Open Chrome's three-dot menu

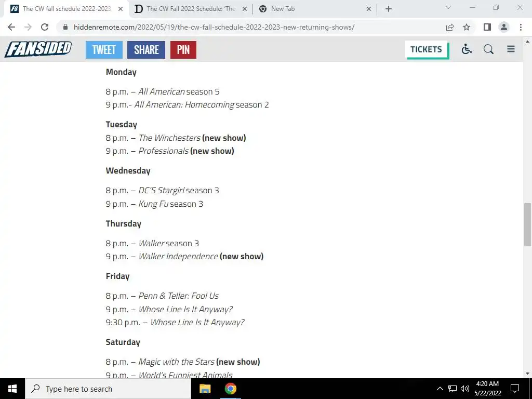coord(521,27)
